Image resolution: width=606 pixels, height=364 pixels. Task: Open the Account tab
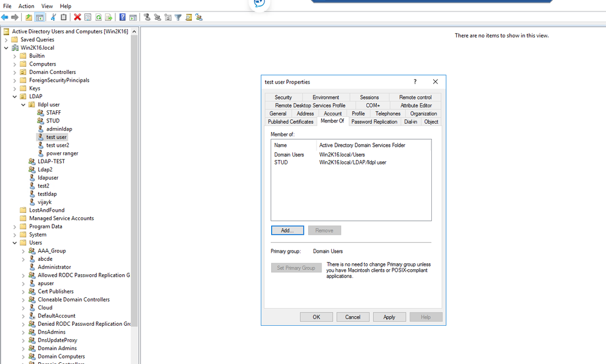tap(332, 113)
